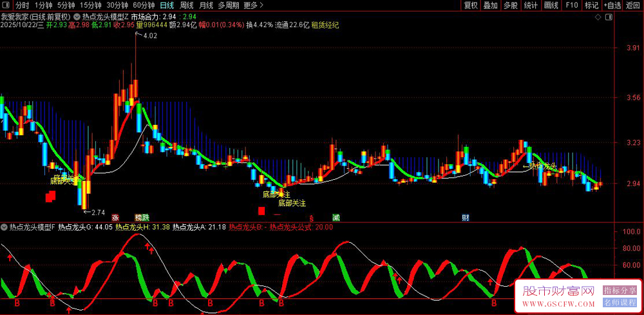The height and width of the screenshot is (315, 644).
Task: Click the 流通22.6亿 float text
Action: [x=292, y=24]
